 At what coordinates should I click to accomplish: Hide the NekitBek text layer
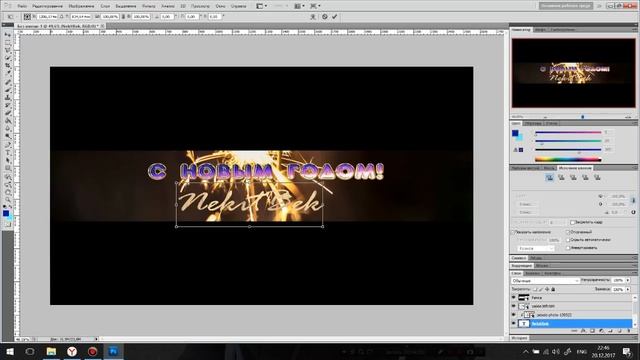coord(514,324)
